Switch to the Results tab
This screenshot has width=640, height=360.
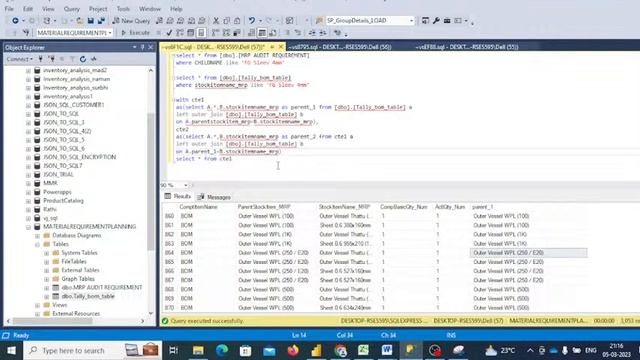click(178, 196)
